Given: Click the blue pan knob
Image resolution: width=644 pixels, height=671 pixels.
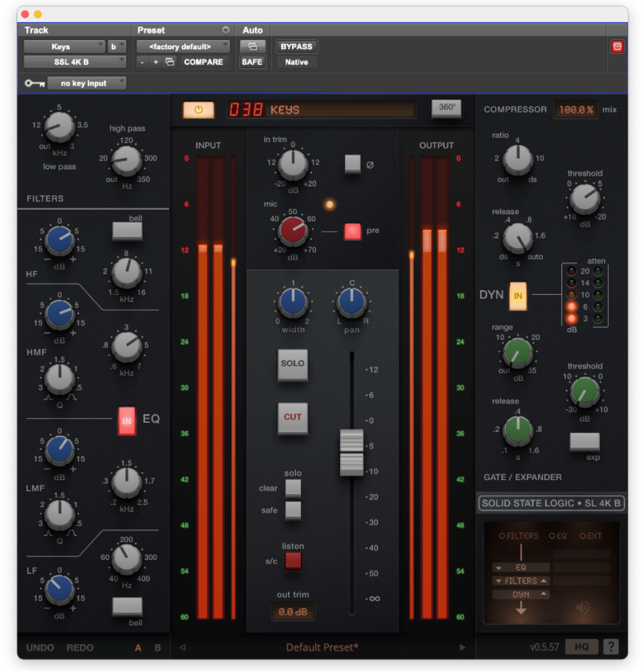Looking at the screenshot, I should pyautogui.click(x=351, y=302).
